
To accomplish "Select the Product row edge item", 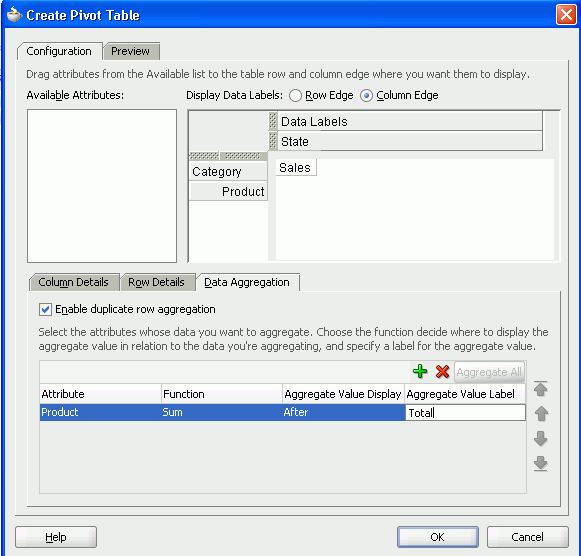I will [x=228, y=192].
